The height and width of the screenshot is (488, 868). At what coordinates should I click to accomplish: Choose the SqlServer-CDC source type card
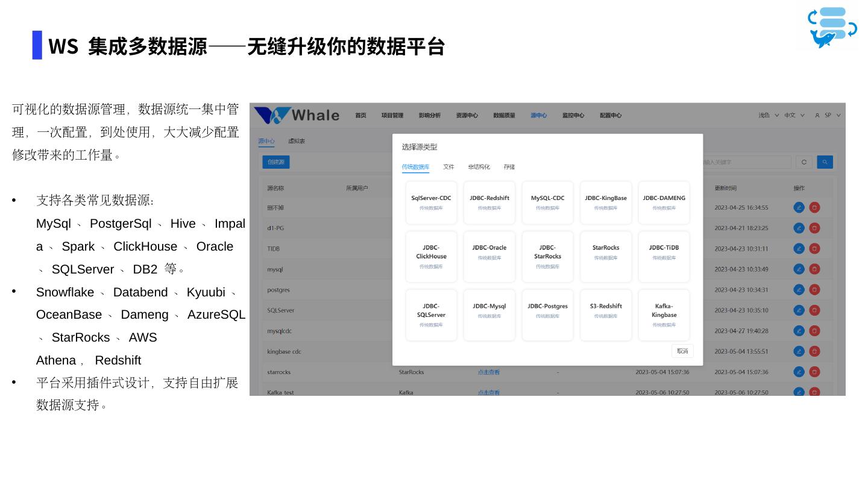point(431,202)
